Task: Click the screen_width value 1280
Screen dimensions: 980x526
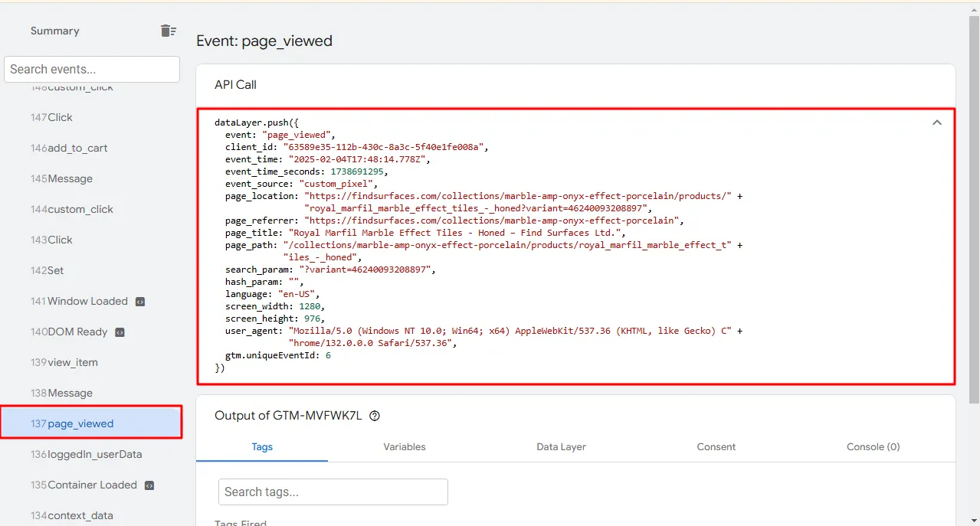Action: pyautogui.click(x=310, y=306)
